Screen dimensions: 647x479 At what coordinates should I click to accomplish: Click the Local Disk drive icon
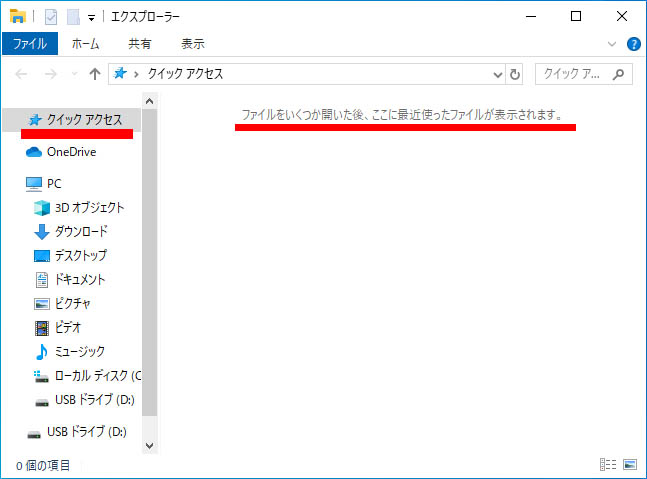[41, 376]
